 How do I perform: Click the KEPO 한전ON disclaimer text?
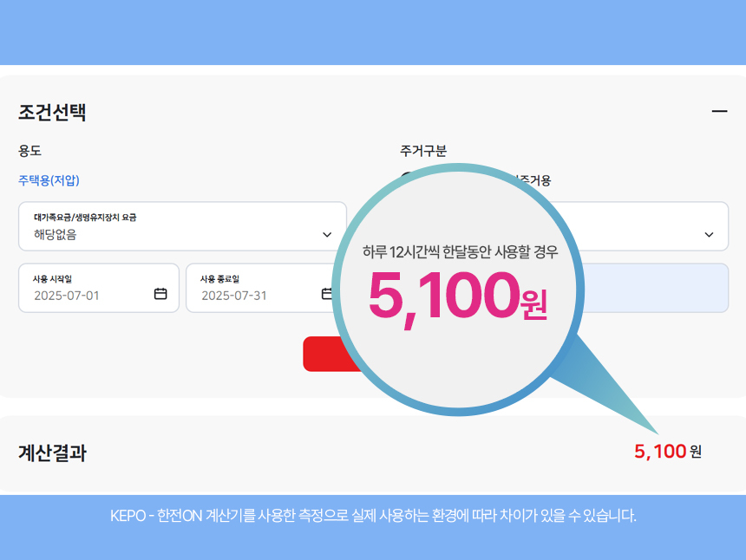[x=373, y=517]
